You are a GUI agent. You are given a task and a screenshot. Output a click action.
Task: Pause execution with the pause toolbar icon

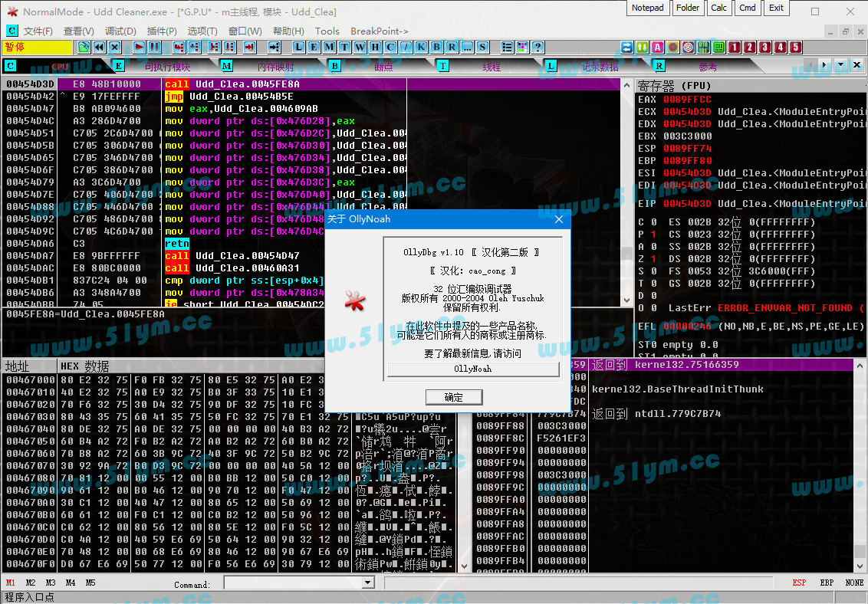coord(155,47)
